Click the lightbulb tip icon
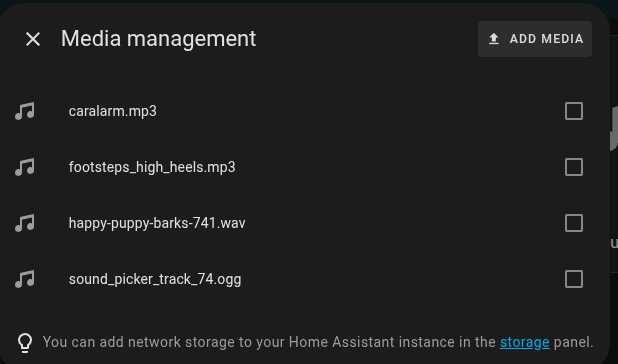Viewport: 618px width, 364px height. pos(25,343)
